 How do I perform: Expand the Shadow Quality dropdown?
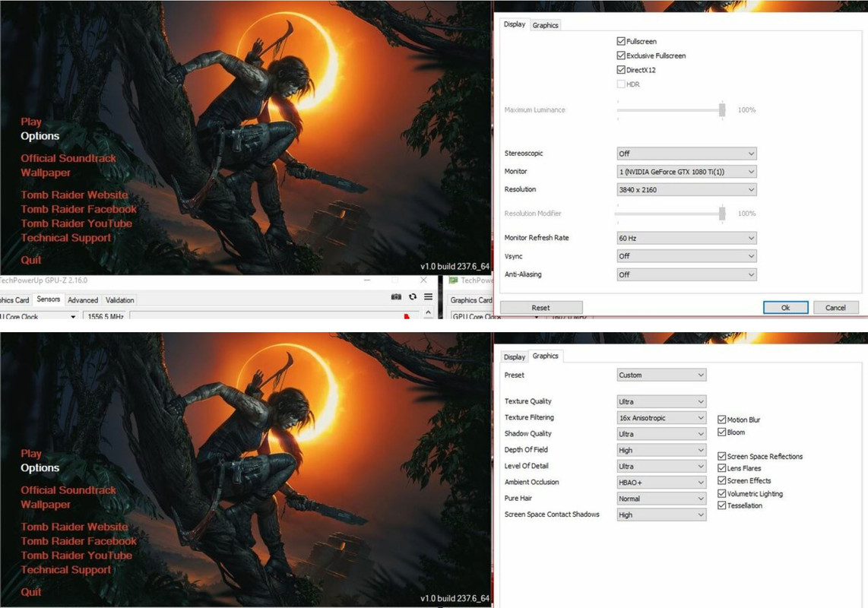tap(661, 433)
